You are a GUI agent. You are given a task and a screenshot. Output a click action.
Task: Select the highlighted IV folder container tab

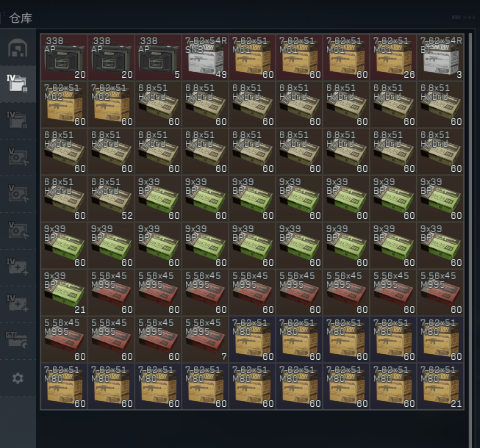18,84
